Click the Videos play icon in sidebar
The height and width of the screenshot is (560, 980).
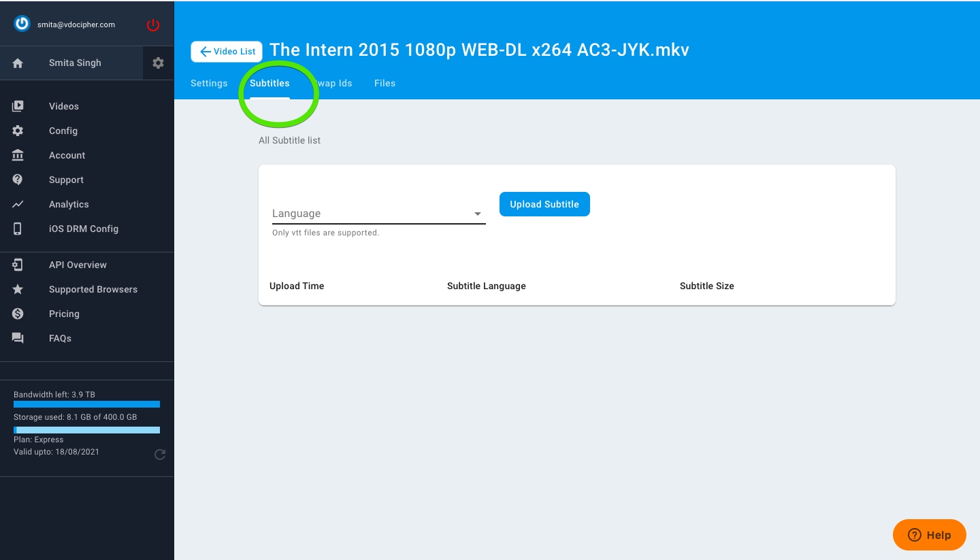18,106
